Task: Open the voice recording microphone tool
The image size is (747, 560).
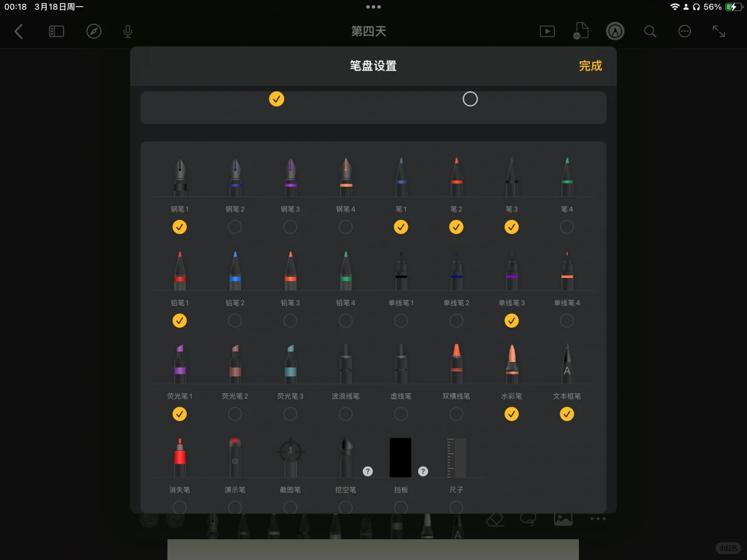Action: click(x=127, y=31)
